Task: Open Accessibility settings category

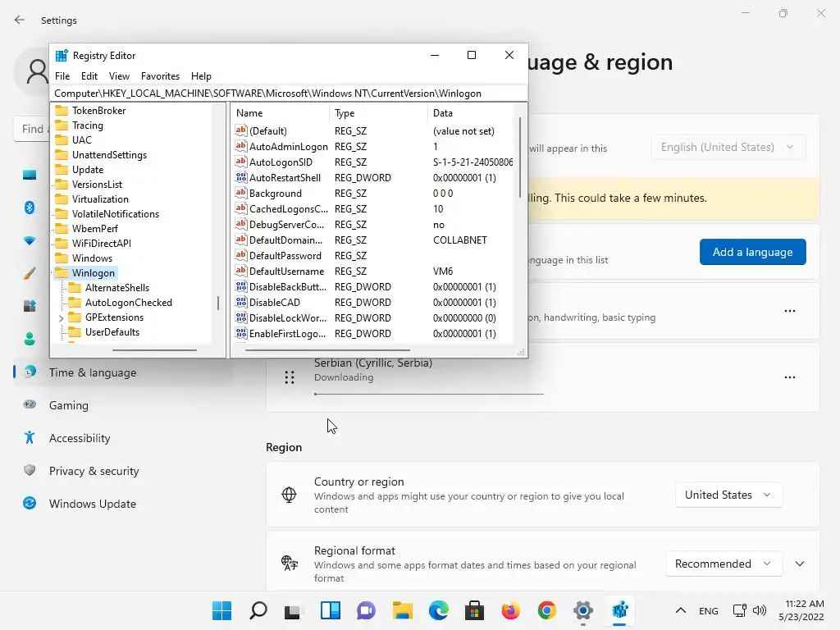Action: [80, 438]
